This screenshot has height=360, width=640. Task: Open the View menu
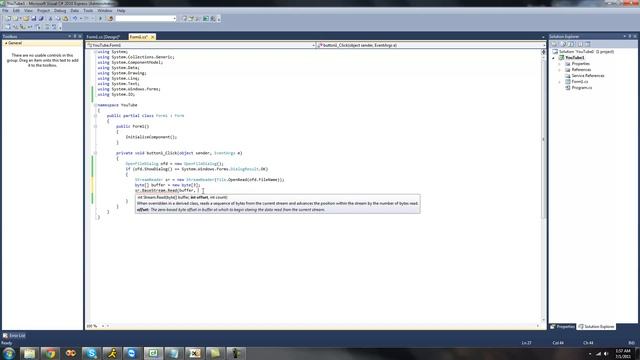point(28,11)
